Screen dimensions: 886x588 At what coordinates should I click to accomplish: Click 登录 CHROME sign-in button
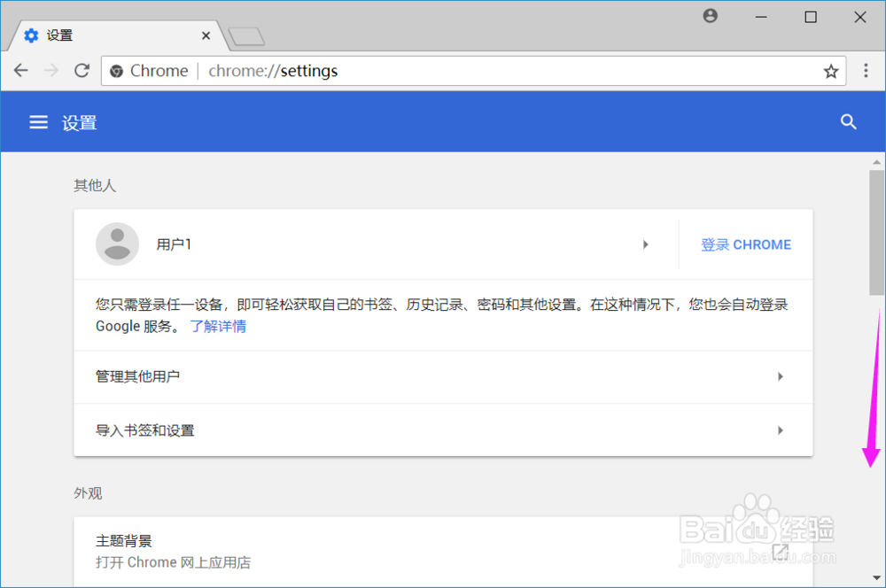click(746, 244)
